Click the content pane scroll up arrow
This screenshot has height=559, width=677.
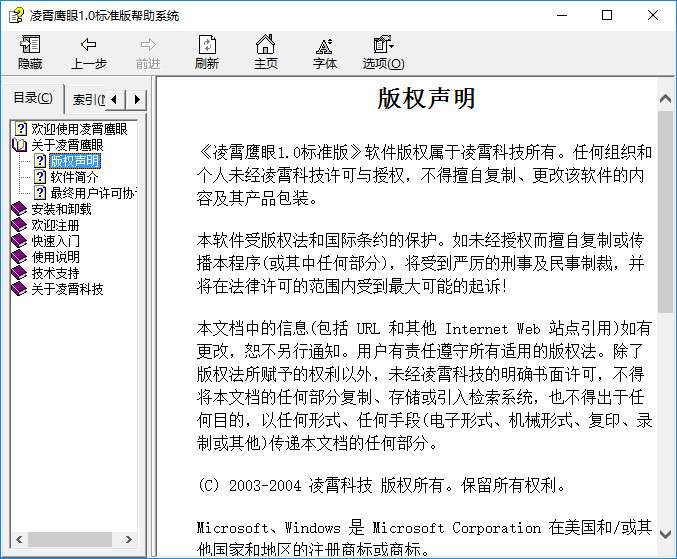pos(665,99)
